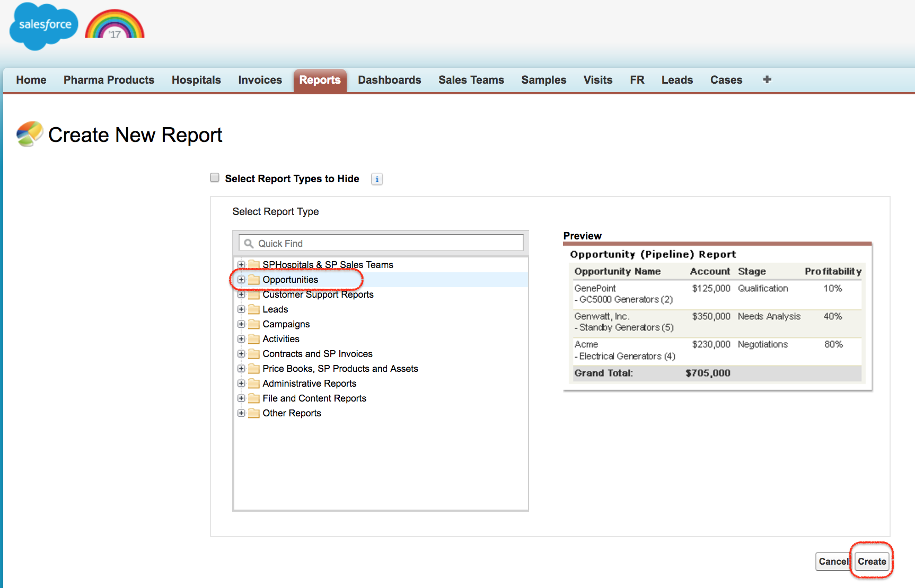Screen dimensions: 915x588
Task: Click 'Opportunity (Pipeline) Report' preview title
Action: [x=653, y=254]
